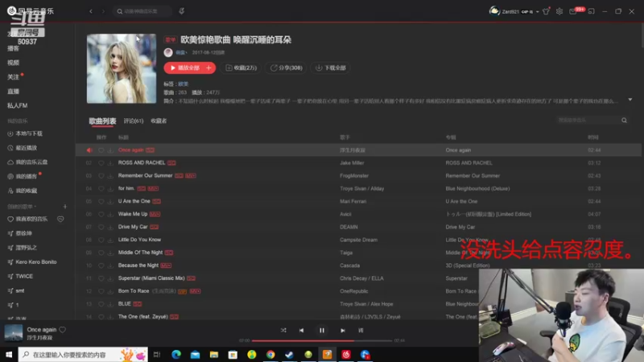Open 我的音乐云盘 in the sidebar
The height and width of the screenshot is (362, 644).
tap(27, 162)
